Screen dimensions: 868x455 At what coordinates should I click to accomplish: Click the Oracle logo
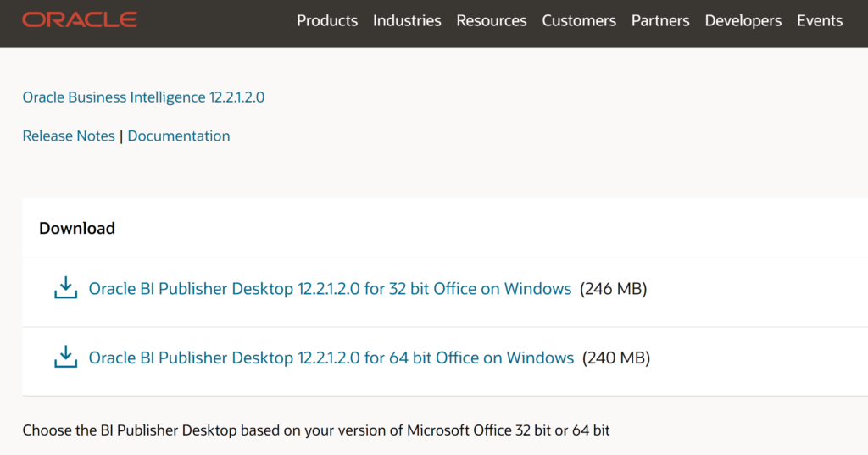pos(80,20)
